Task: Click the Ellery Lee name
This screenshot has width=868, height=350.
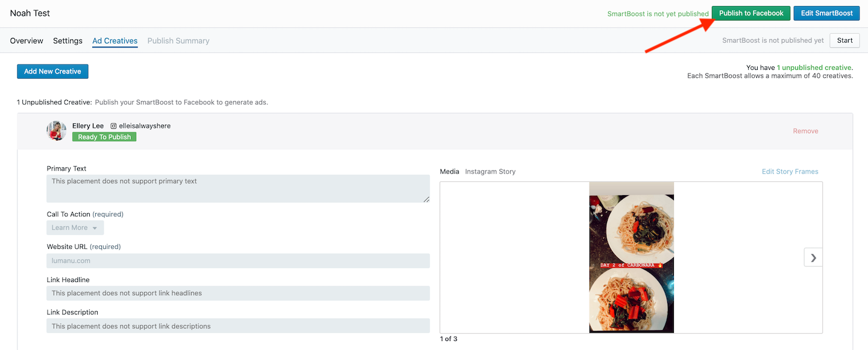Action: click(88, 126)
